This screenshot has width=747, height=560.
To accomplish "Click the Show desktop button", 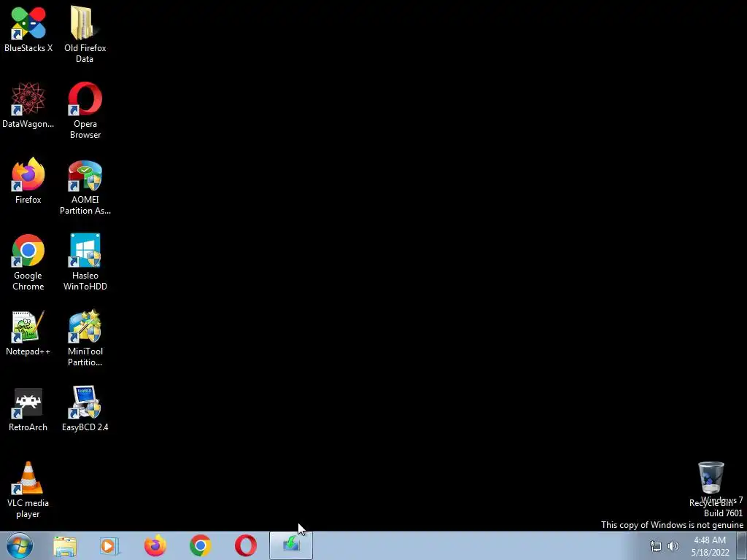I will pos(742,545).
